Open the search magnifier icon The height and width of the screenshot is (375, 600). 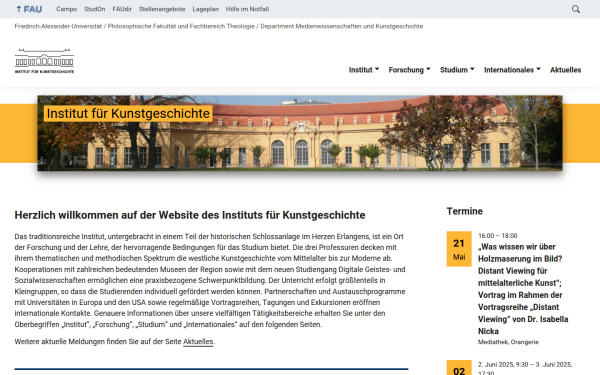[x=576, y=9]
